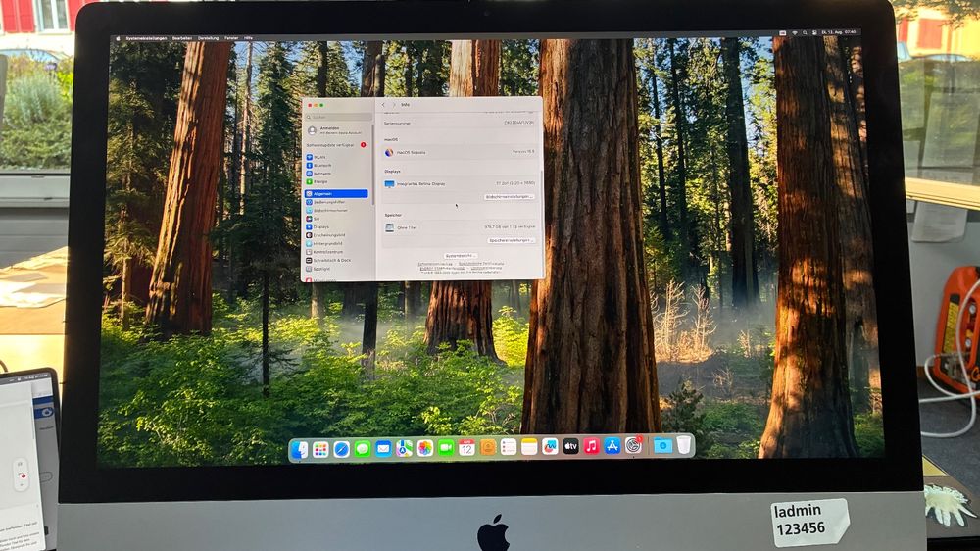Open Notes app in the Dock
The width and height of the screenshot is (980, 551).
click(529, 446)
